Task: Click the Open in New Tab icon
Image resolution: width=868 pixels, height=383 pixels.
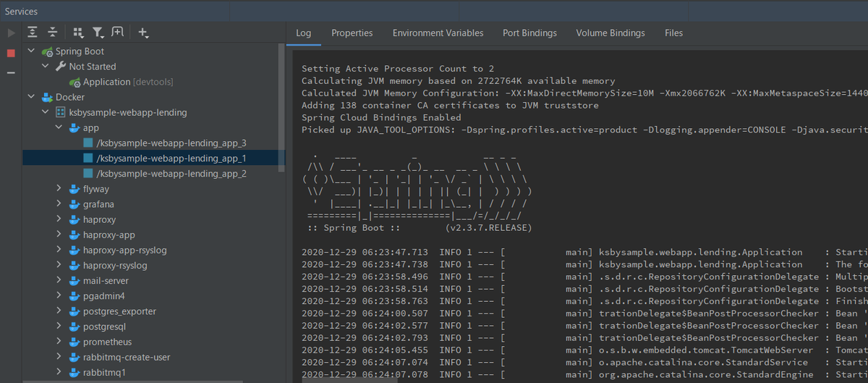Action: point(118,33)
